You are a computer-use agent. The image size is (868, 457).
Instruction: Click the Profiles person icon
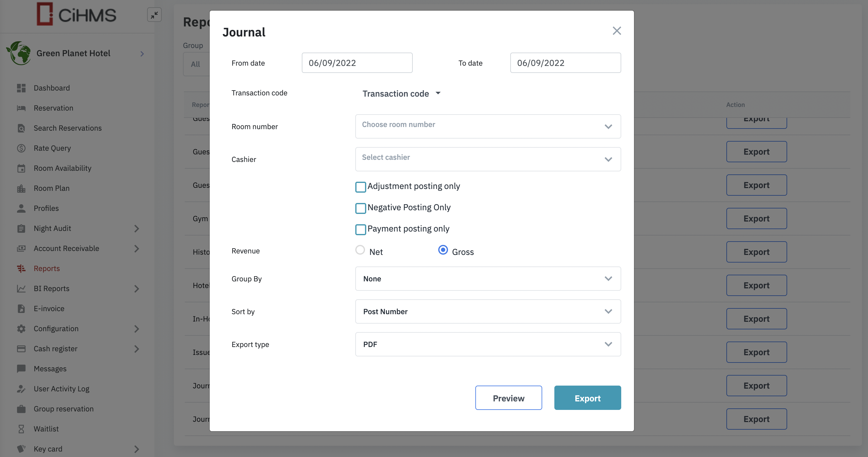pyautogui.click(x=21, y=208)
